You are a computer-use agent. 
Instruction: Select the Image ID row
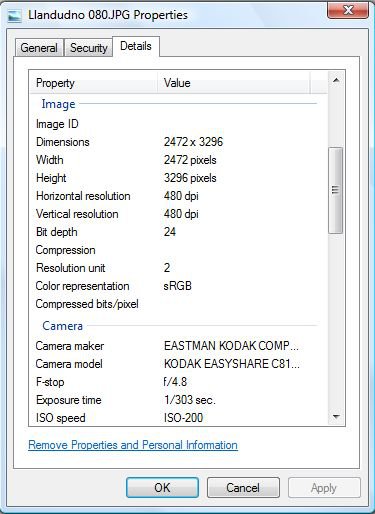[x=179, y=124]
